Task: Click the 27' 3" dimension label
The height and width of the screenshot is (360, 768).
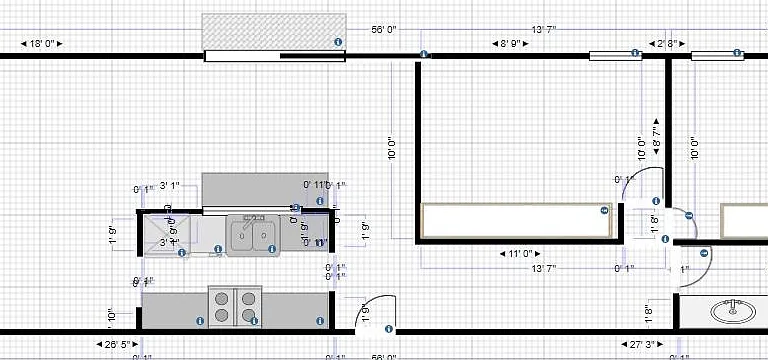Action: point(642,344)
